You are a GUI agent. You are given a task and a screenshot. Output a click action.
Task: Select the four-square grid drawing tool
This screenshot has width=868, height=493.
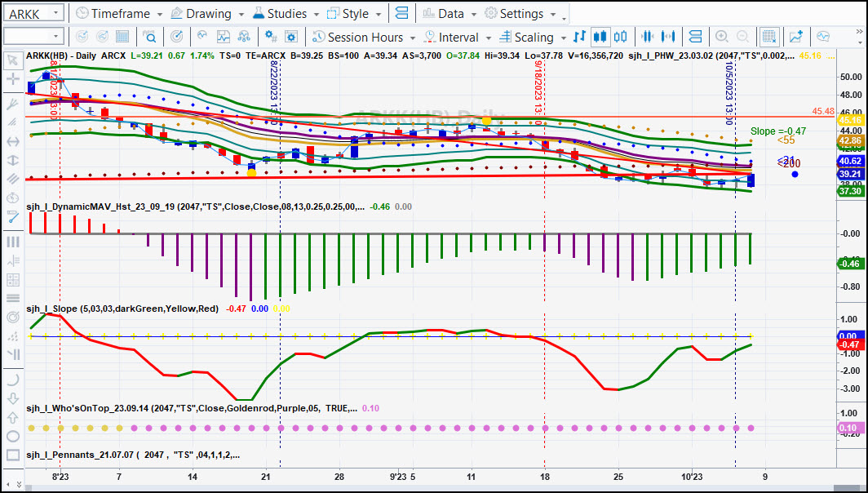12,280
